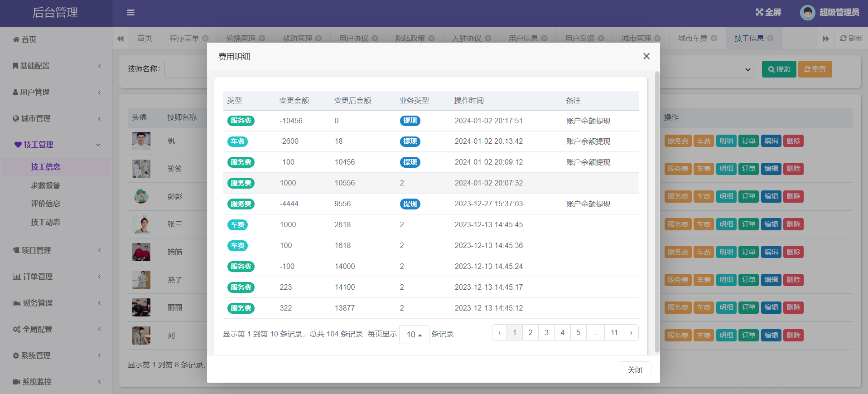Close the 轮播管理 tab via its x icon

pos(262,39)
